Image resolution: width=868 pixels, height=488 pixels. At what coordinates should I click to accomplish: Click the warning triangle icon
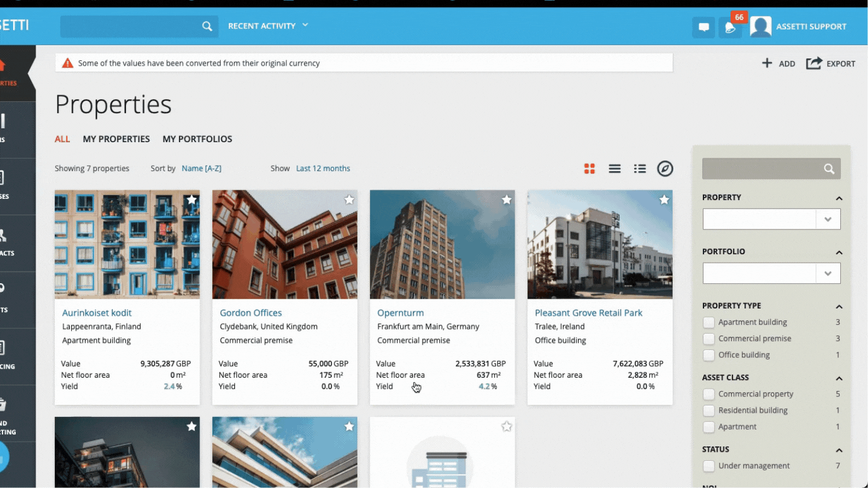(x=68, y=63)
